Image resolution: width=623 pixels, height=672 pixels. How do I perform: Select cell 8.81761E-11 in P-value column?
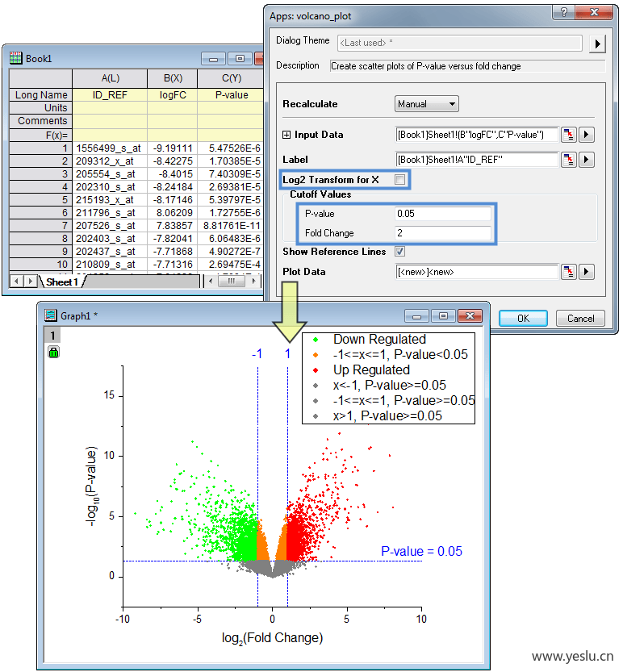(x=231, y=225)
